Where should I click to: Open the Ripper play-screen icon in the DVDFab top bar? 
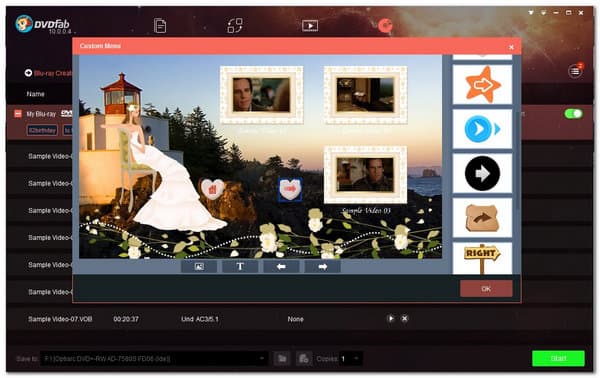(310, 26)
